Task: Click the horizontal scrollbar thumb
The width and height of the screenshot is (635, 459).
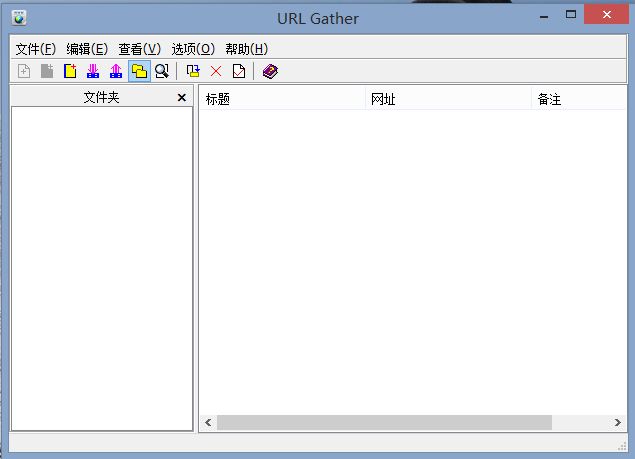Action: pos(384,423)
